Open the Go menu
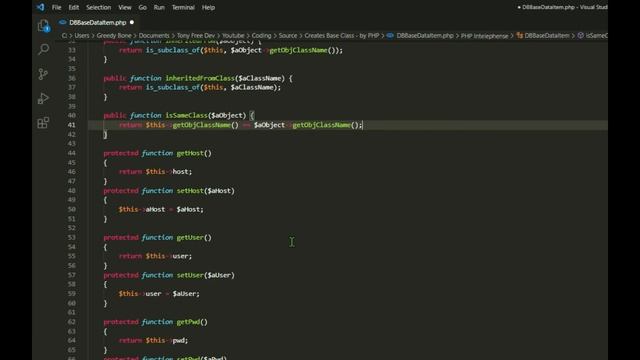Screen dimensions: 640x360 click(x=142, y=7)
